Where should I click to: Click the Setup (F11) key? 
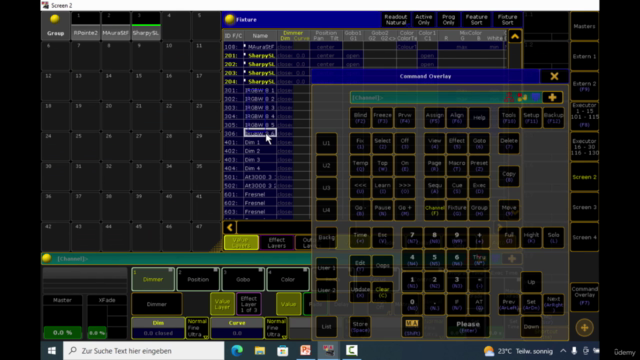pos(531,118)
